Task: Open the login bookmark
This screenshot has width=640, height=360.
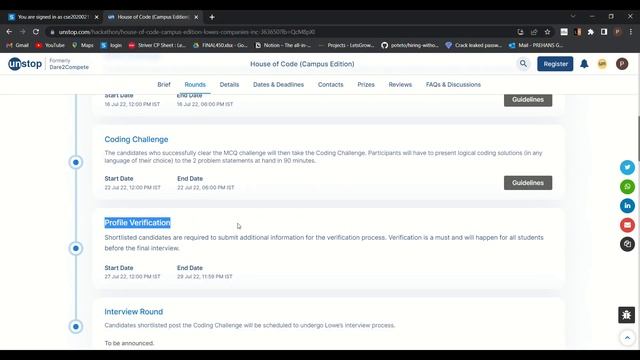Action: pos(111,45)
